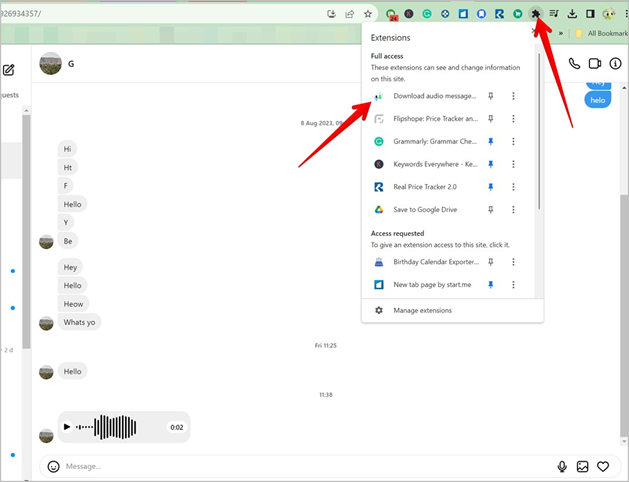This screenshot has height=482, width=629.
Task: Click the chat list scrollbar on left
Action: tap(26, 233)
